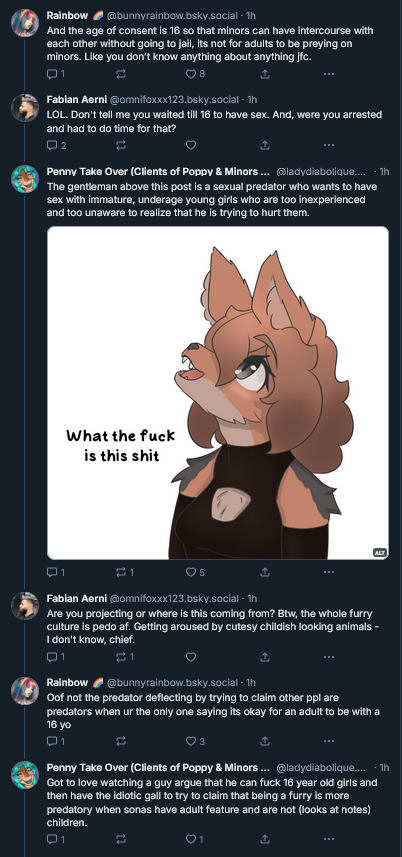Open the @bunnyrainbow.bsky.social handle on first post
Screen dimensions: 402x857
tap(174, 15)
